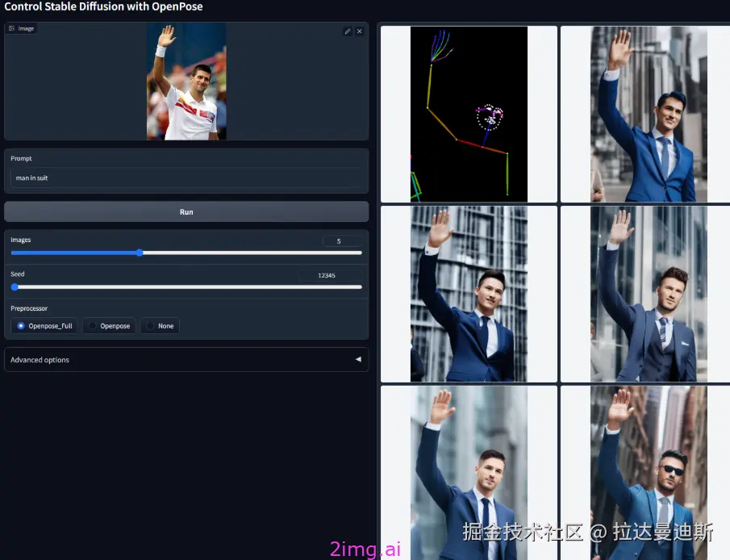Expand the Advanced options section
730x560 pixels.
[39, 360]
